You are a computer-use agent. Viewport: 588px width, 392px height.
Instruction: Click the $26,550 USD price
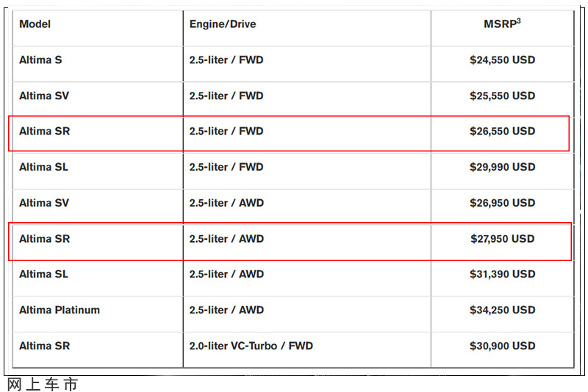point(503,132)
